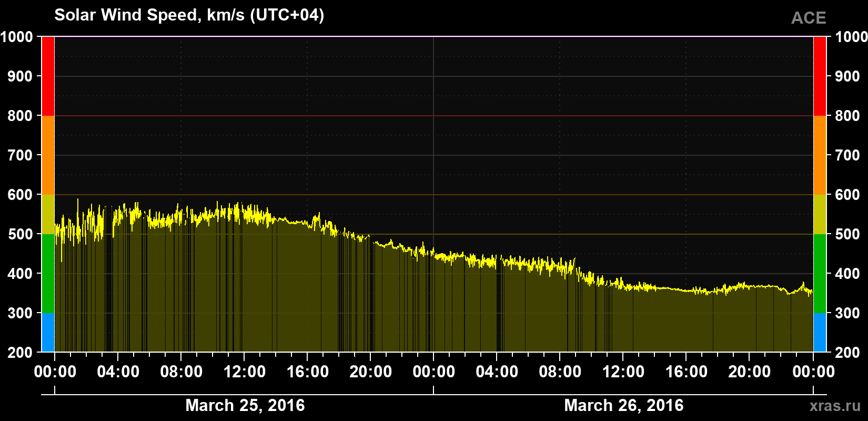Click the 12:00 time label for March 26
The width and height of the screenshot is (868, 421).
[623, 372]
